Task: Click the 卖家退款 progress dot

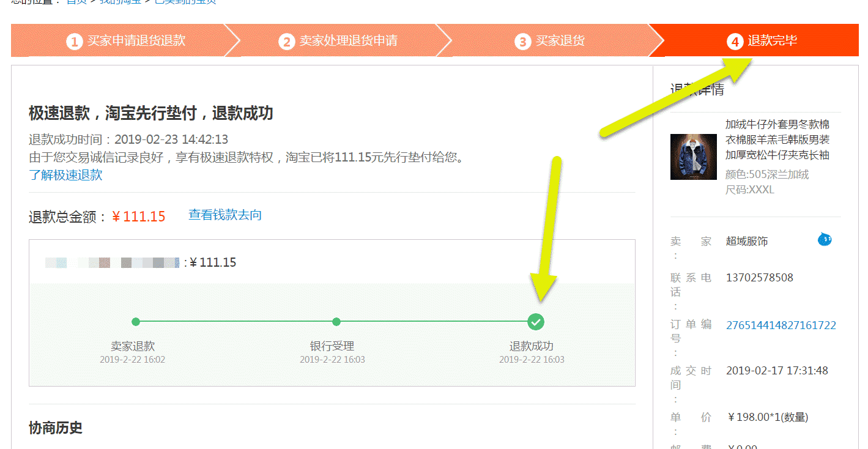Action: (x=136, y=322)
